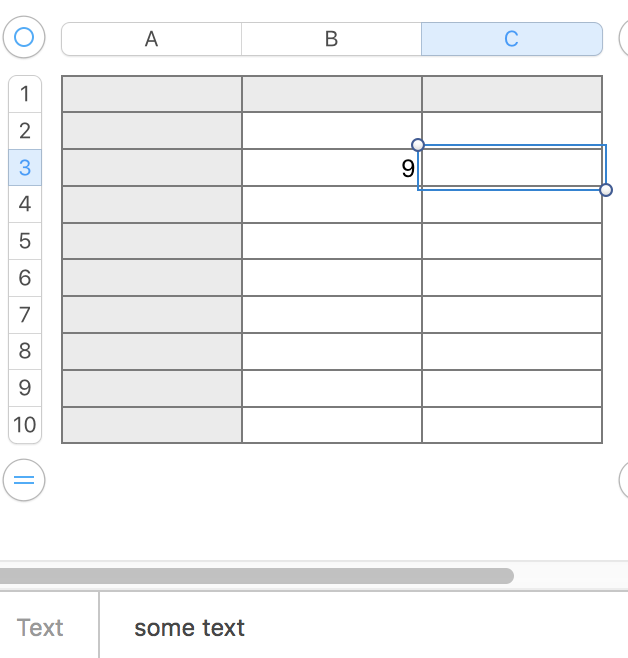Screen dimensions: 628x658
Task: Select row 10 header
Action: (x=25, y=424)
